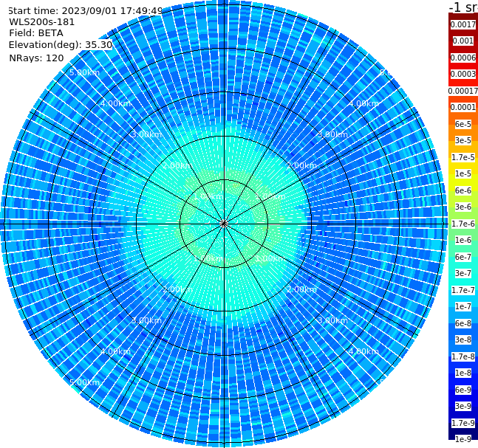478x448 pixels.
Task: Click the 3e-8 colorbar label
Action: point(463,340)
